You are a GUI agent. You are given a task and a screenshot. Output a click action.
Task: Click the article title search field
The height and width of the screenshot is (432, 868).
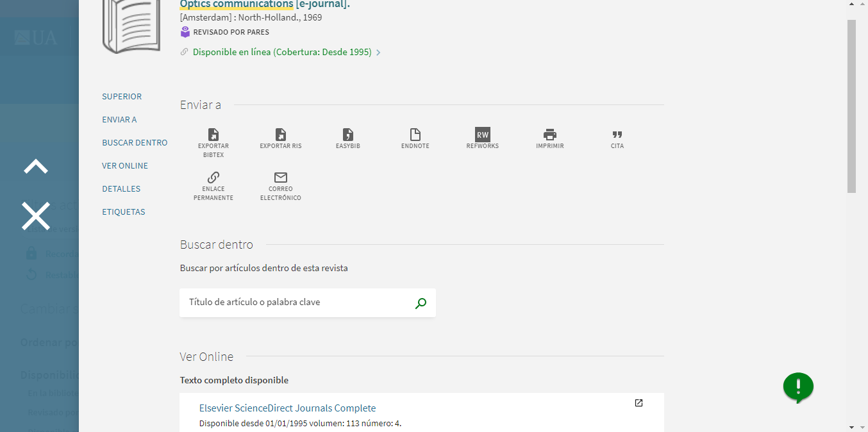(295, 303)
